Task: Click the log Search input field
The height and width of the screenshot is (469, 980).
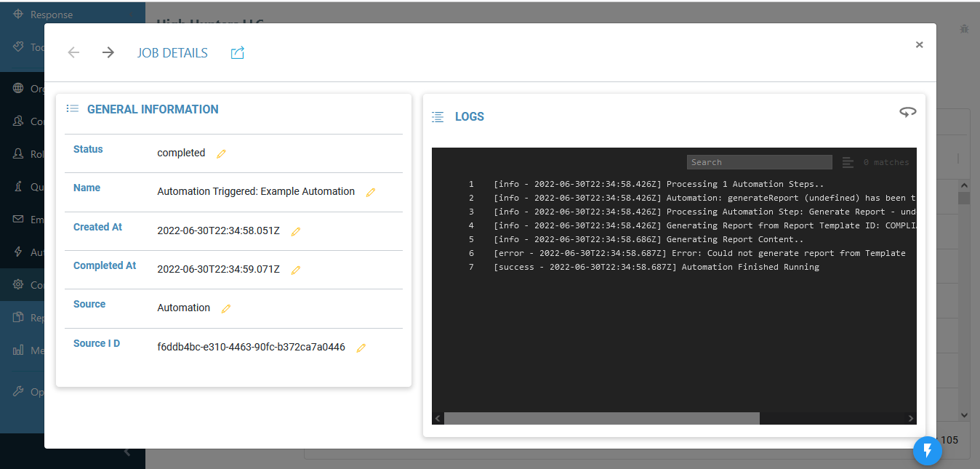Action: pos(759,162)
